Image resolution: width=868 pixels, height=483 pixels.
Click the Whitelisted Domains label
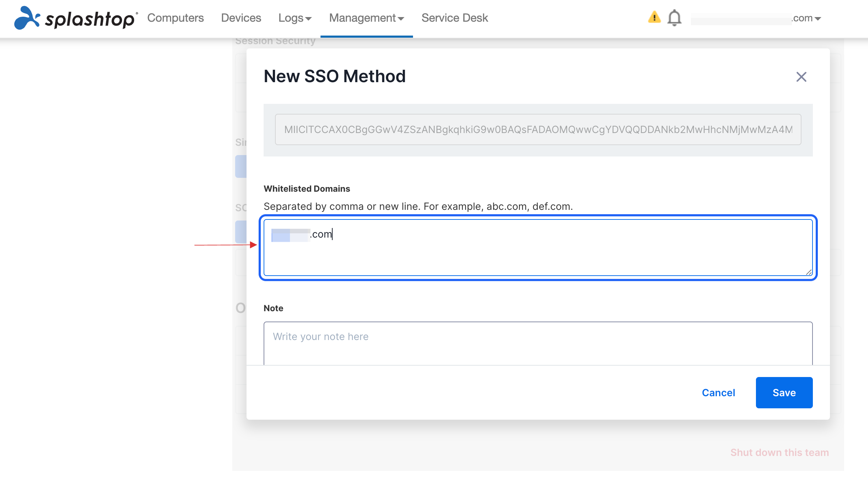pos(307,189)
